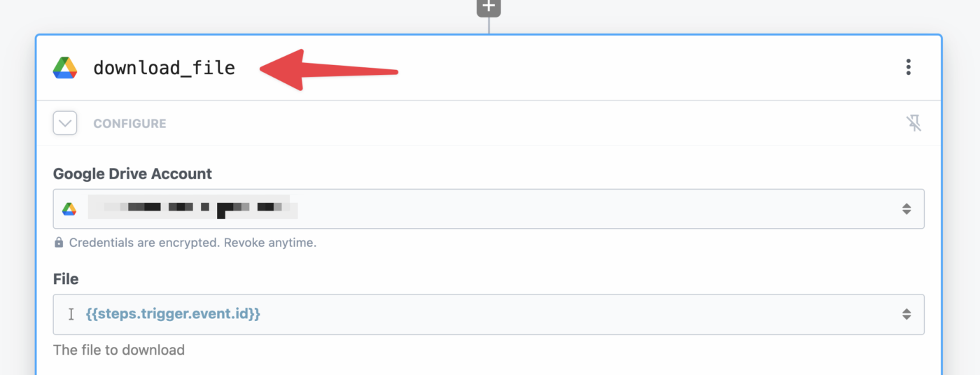Click the Google Drive Account label
This screenshot has height=375, width=980.
pos(133,174)
